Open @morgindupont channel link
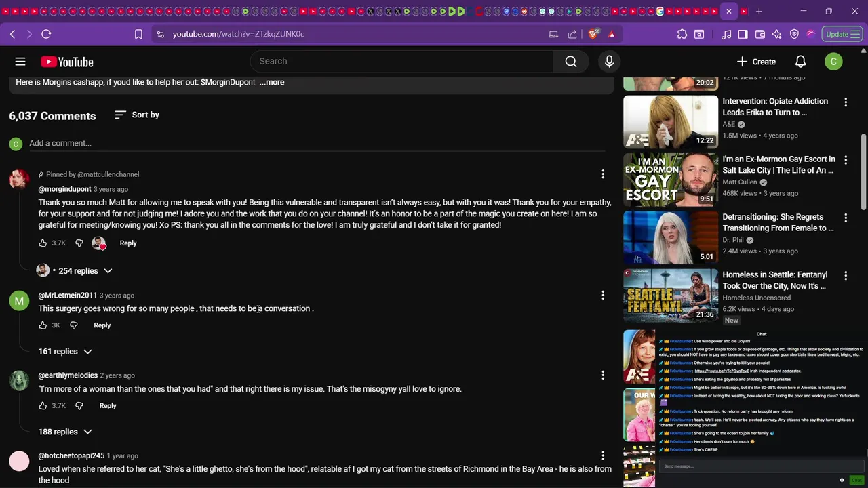868x488 pixels. [64, 189]
